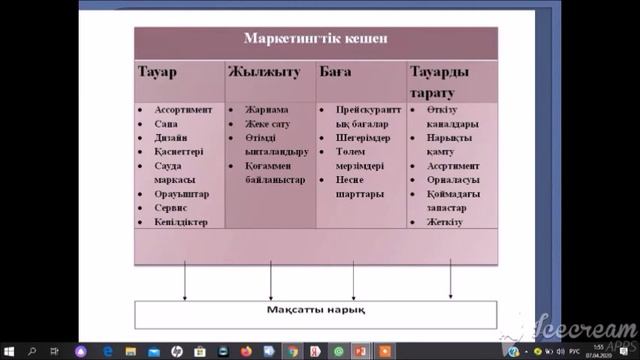Open the dark app icon beside Microsoft Store
This screenshot has height=360, width=640.
tap(223, 351)
